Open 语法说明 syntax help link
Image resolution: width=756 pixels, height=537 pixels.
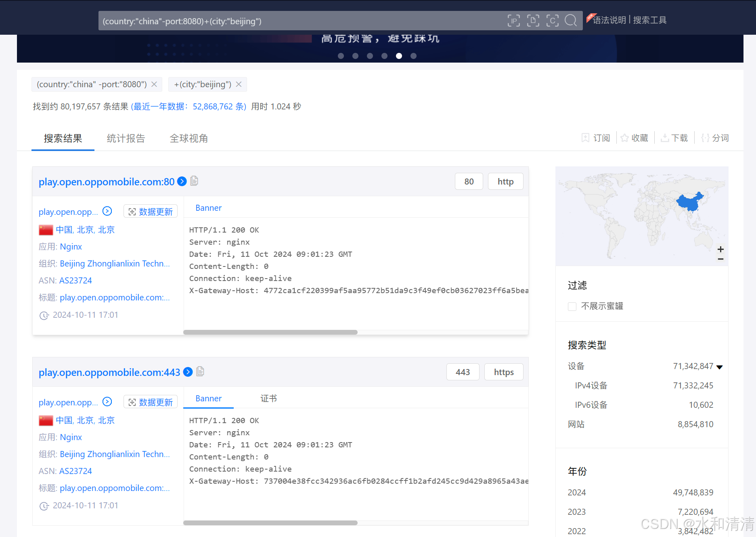click(609, 20)
